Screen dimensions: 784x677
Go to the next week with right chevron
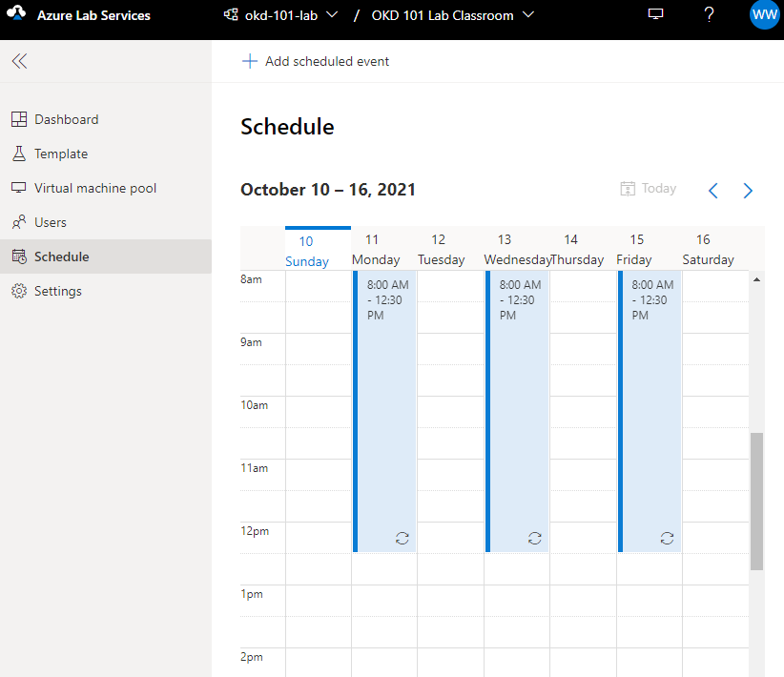point(748,191)
